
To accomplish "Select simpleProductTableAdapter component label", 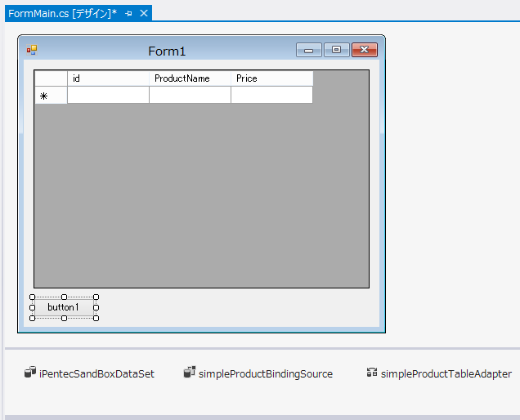I will (x=446, y=374).
